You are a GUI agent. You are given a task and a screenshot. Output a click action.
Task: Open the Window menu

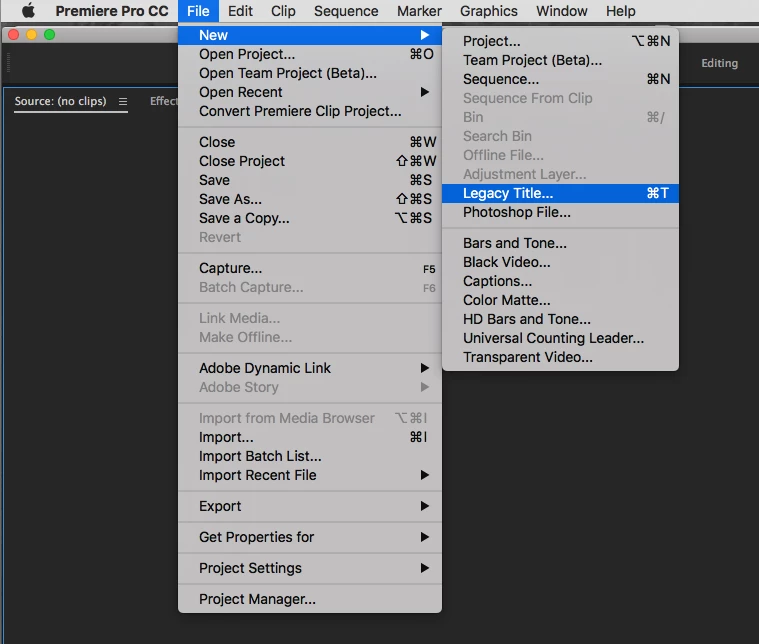(x=562, y=11)
